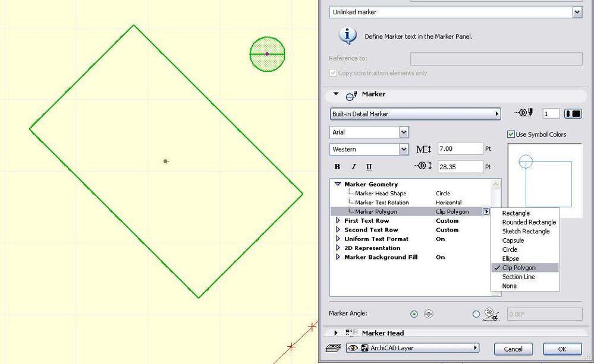Viewport: 594px width, 364px height.
Task: Expand the First Text Row group
Action: tap(338, 220)
